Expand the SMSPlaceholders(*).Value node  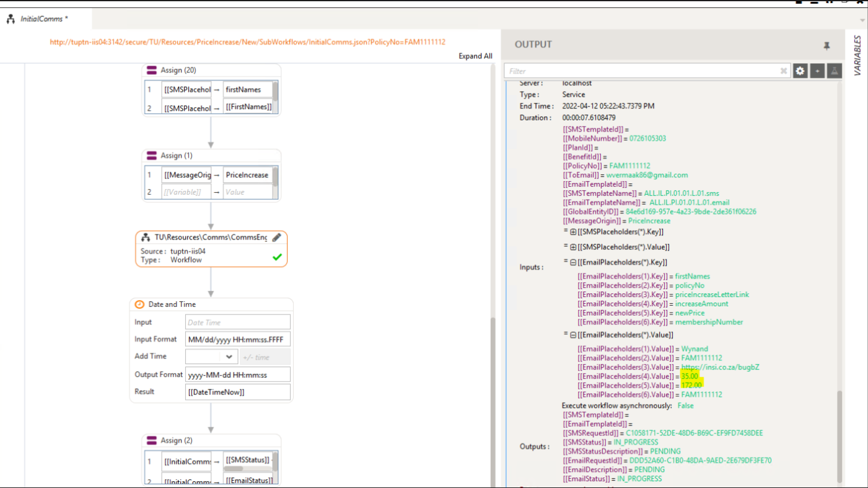pyautogui.click(x=573, y=247)
